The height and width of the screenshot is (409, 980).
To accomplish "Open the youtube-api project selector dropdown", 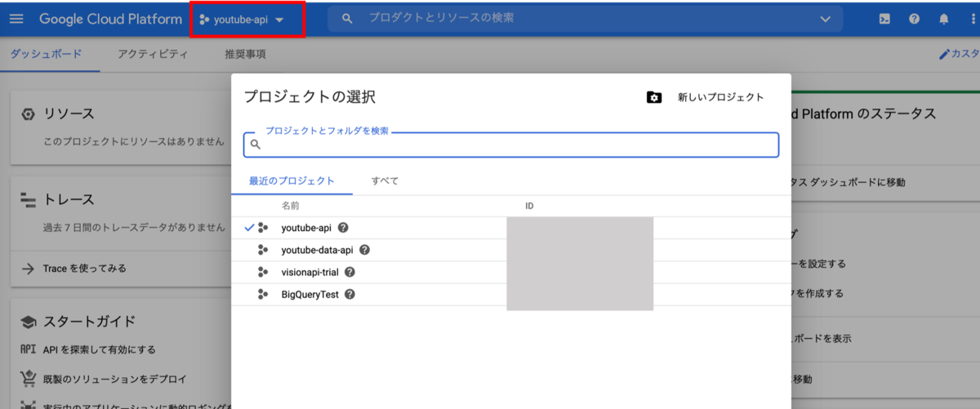I will 242,20.
